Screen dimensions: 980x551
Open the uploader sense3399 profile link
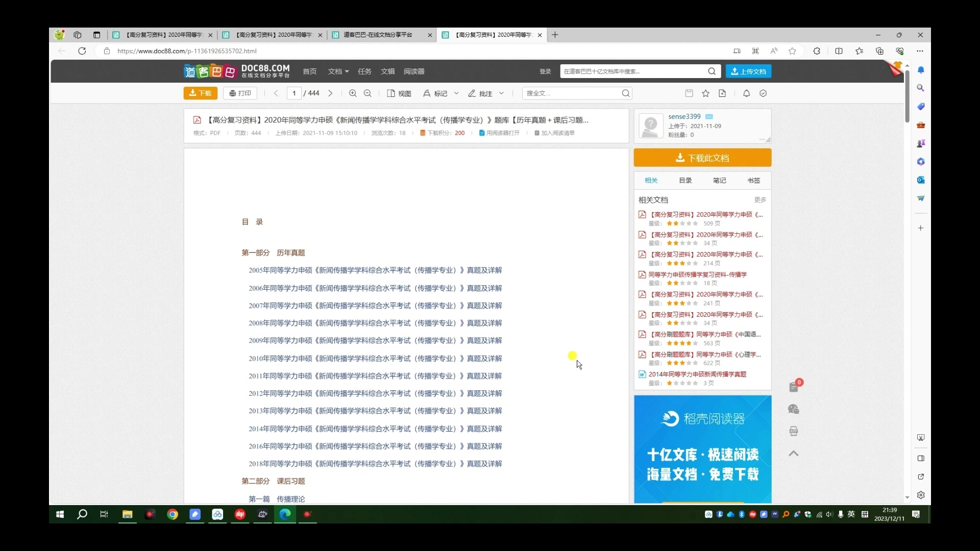point(684,116)
